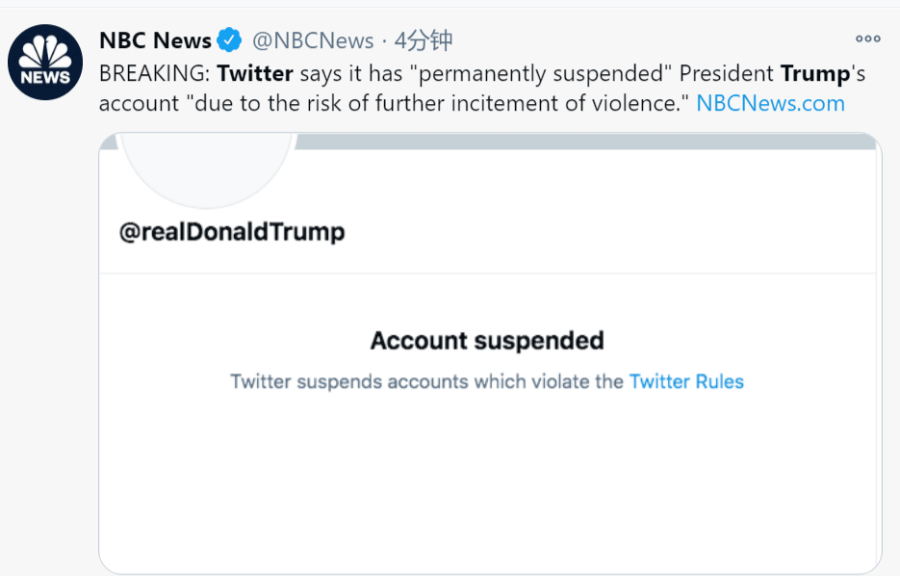Open the NBCNews.com link

pyautogui.click(x=770, y=103)
